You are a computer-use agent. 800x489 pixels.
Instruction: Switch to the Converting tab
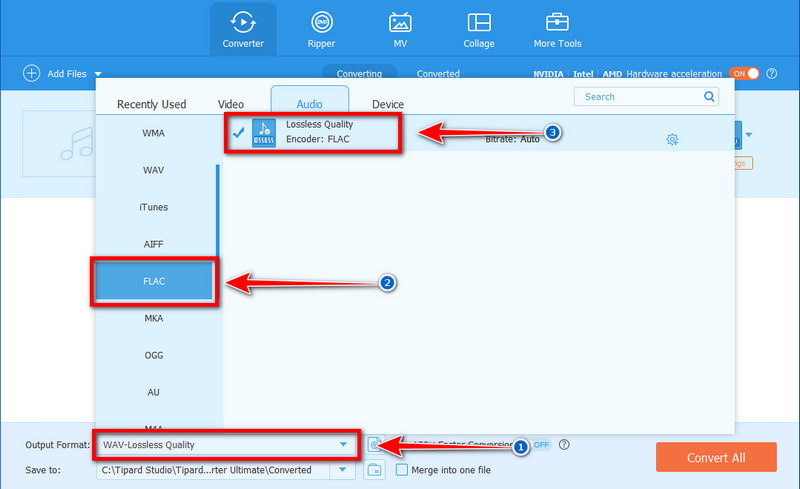pos(359,72)
